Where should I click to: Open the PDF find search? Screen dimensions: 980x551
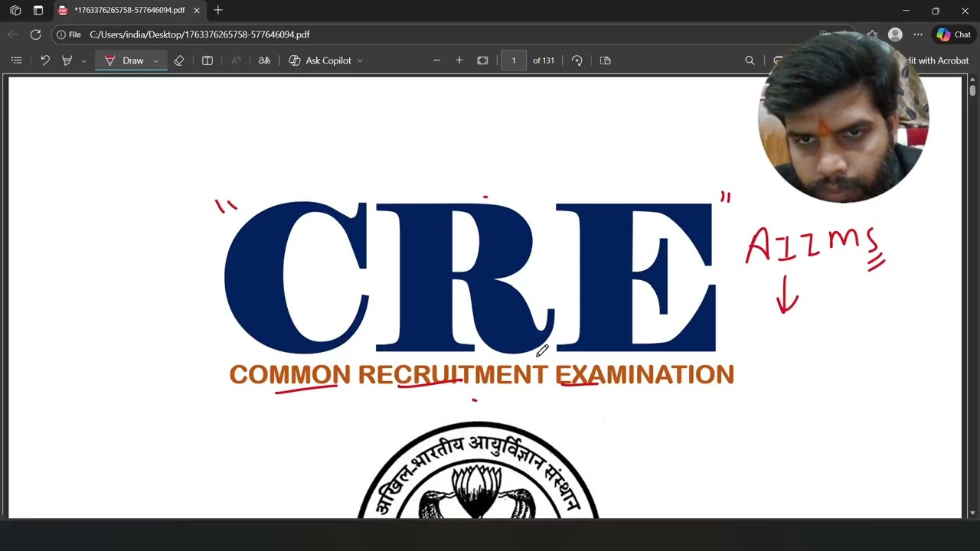pos(750,60)
